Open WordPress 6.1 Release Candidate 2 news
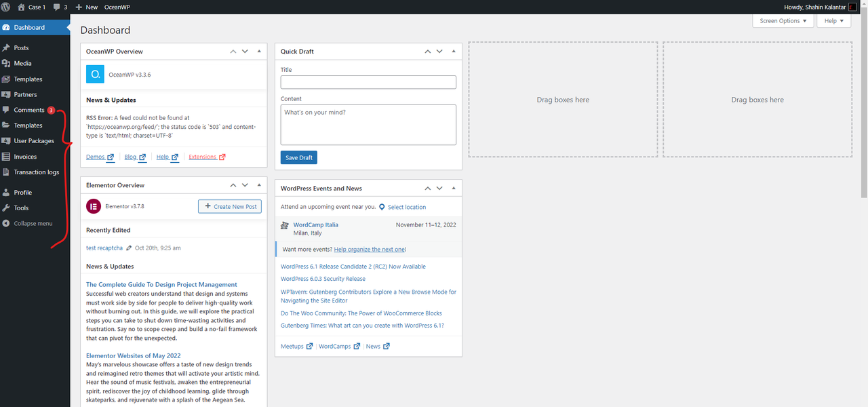 pyautogui.click(x=353, y=267)
